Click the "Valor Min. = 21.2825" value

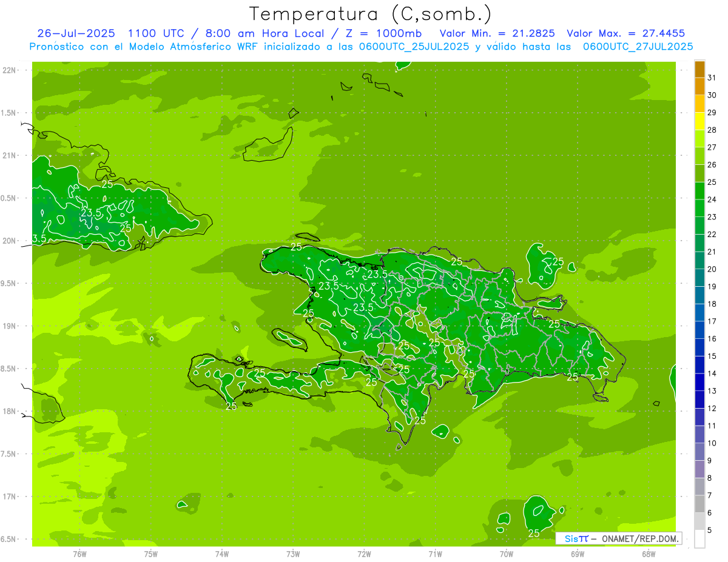click(497, 33)
